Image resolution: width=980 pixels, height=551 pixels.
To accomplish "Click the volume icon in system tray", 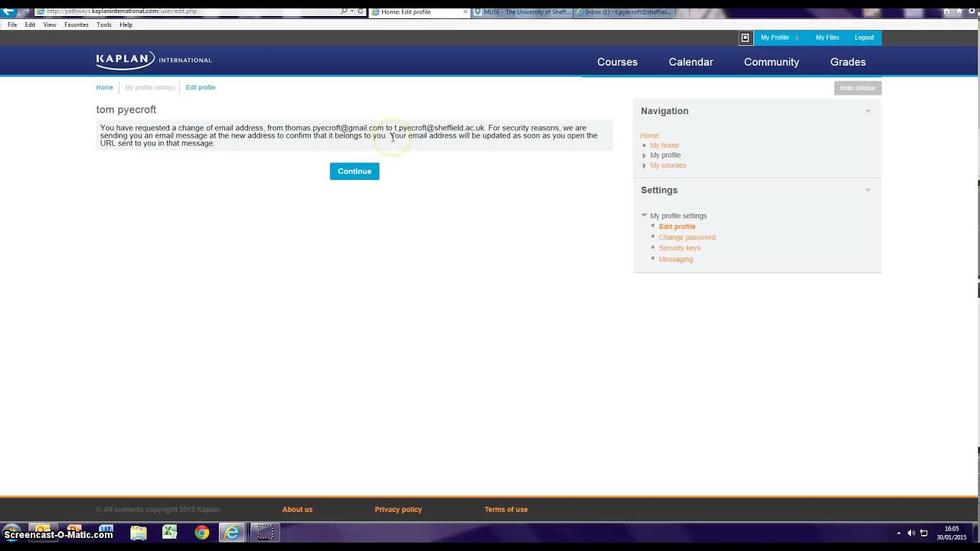I will click(x=911, y=533).
